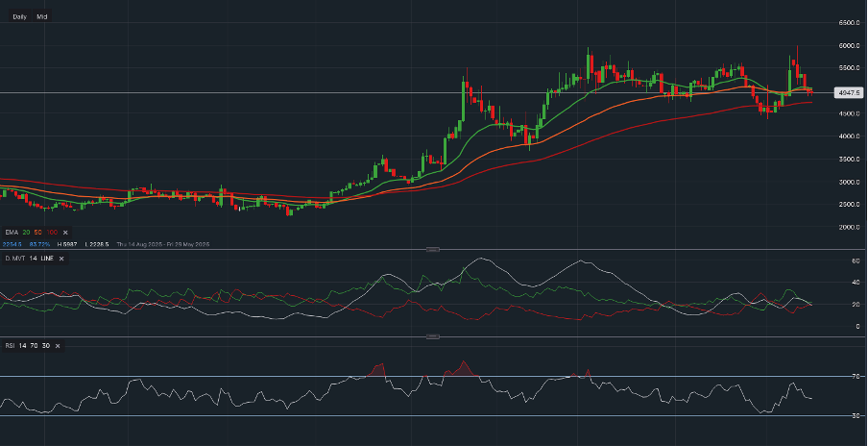Screen dimensions: 868x446
Task: Click the L 2228.5 low value
Action: (x=97, y=244)
